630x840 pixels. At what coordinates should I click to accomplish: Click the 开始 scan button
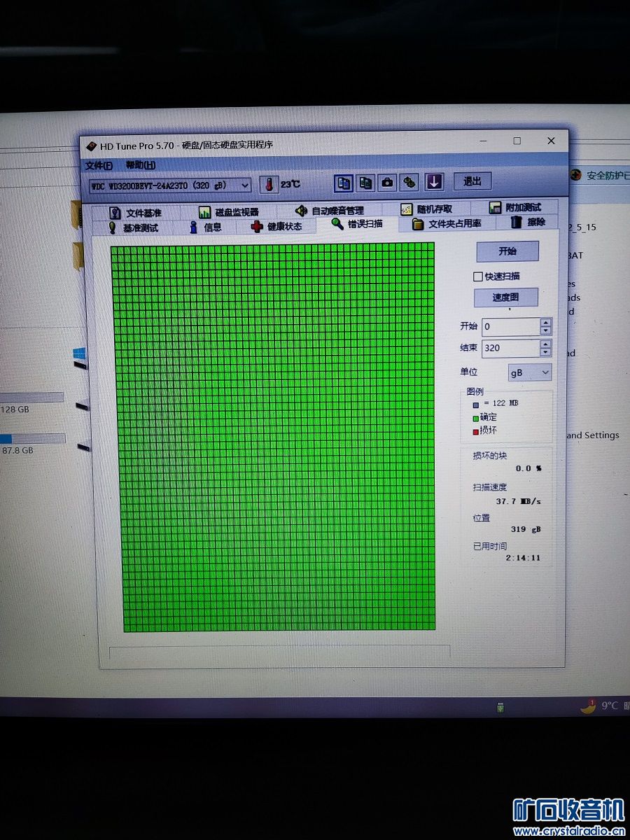(507, 251)
